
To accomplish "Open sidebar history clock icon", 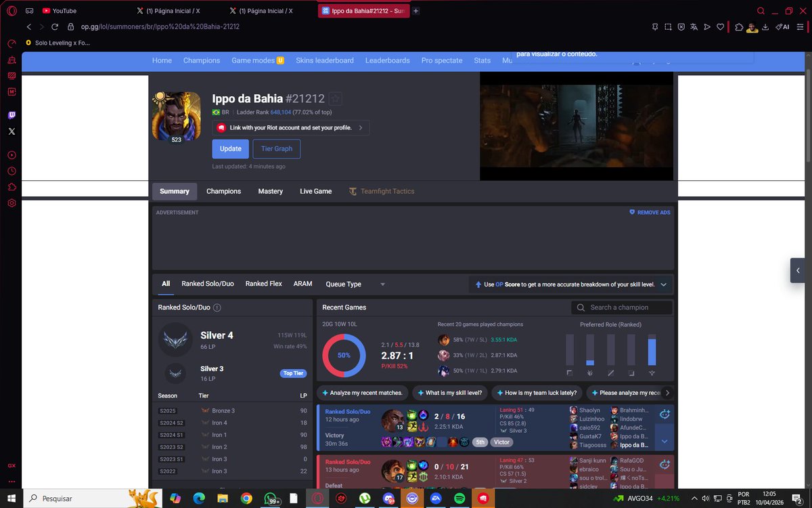I will coord(12,171).
